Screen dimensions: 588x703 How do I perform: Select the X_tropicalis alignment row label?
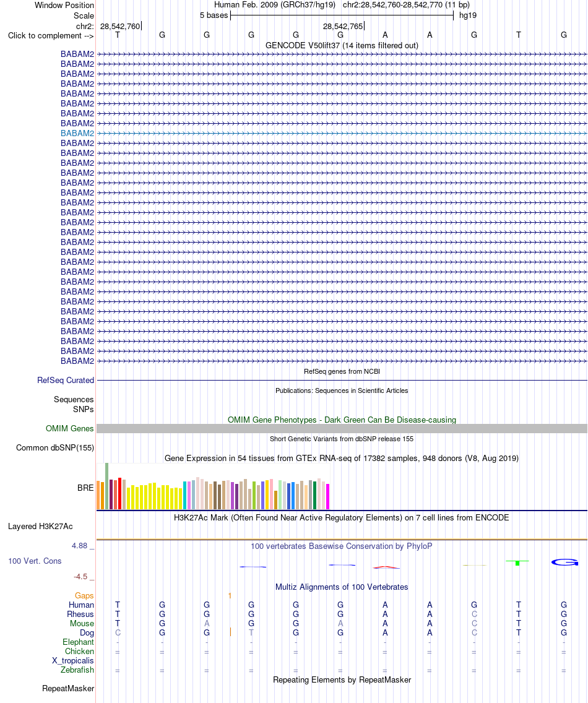[x=72, y=661]
